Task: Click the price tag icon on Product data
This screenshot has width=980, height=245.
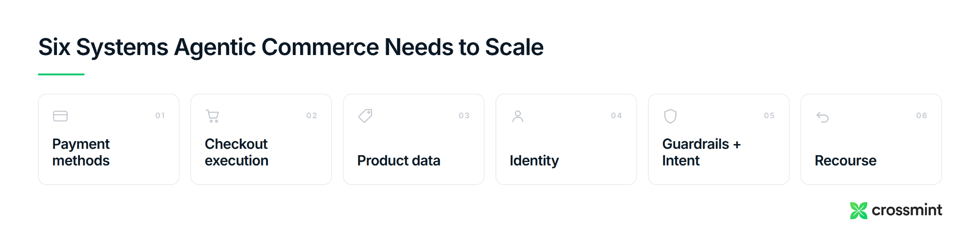Action: [x=365, y=116]
